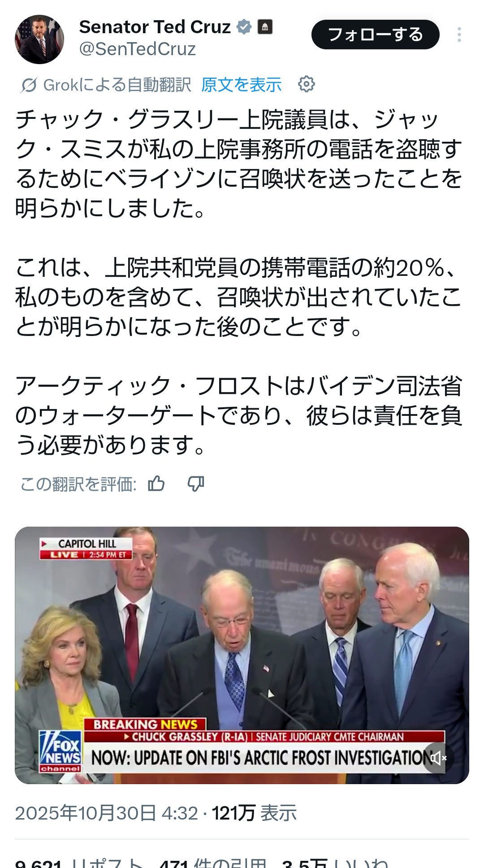Click the @SenTedCruz handle
Image resolution: width=484 pixels, height=868 pixels.
(x=138, y=49)
